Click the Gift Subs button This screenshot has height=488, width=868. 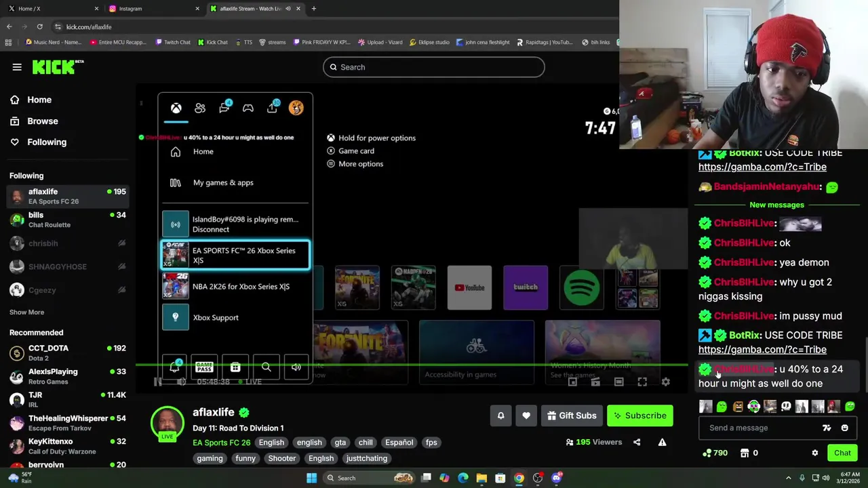pyautogui.click(x=572, y=415)
